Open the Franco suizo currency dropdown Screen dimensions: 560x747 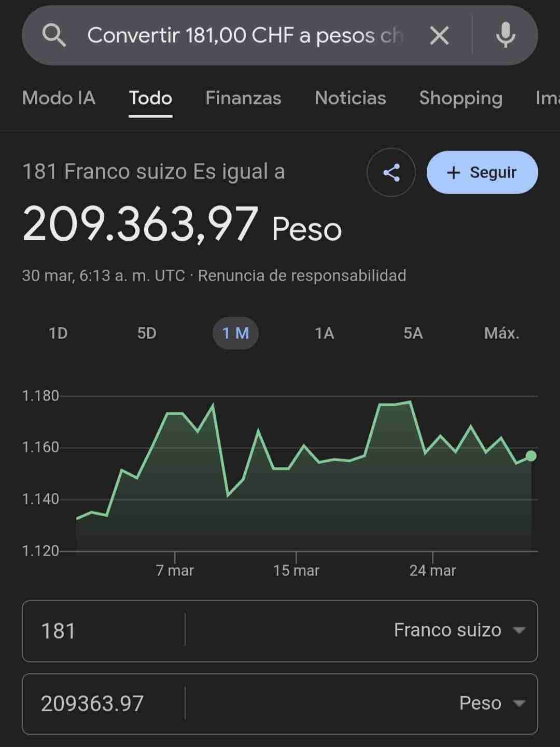459,630
